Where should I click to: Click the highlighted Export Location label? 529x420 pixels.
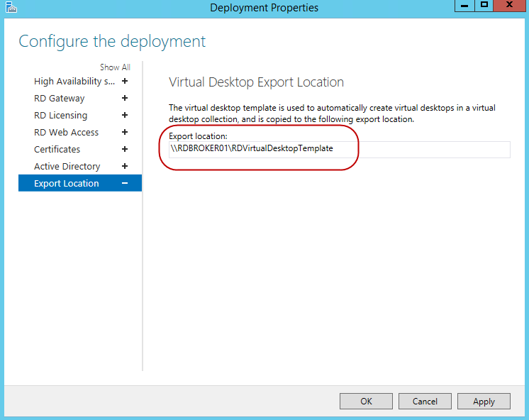click(66, 184)
